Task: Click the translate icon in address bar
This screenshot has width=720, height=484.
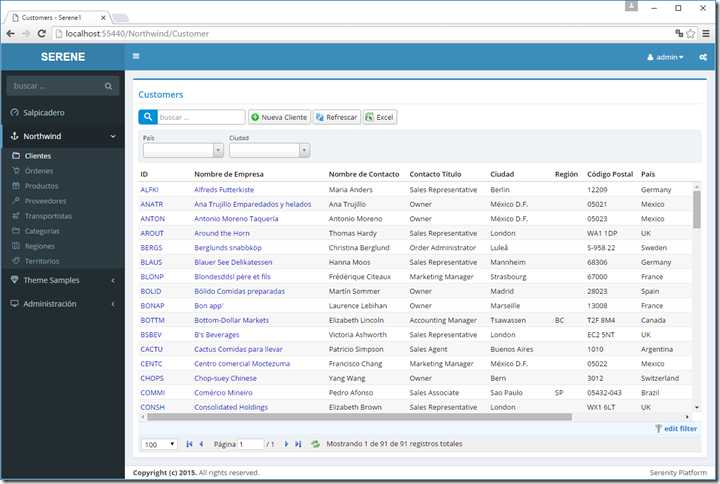Action: 679,33
